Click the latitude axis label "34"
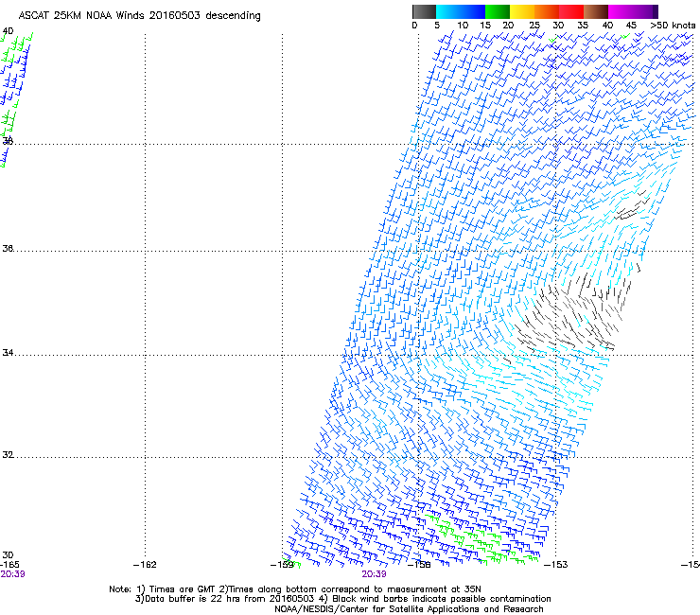Image resolution: width=700 pixels, height=615 pixels. (8, 353)
